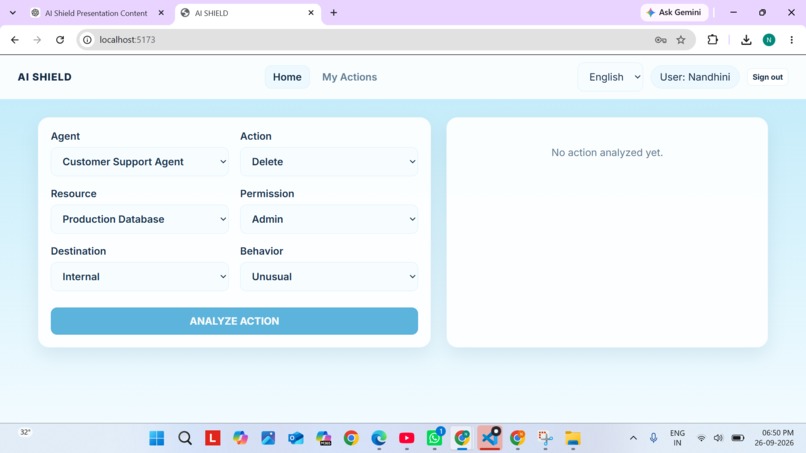Open the Resource dropdown showing Production Database

140,219
